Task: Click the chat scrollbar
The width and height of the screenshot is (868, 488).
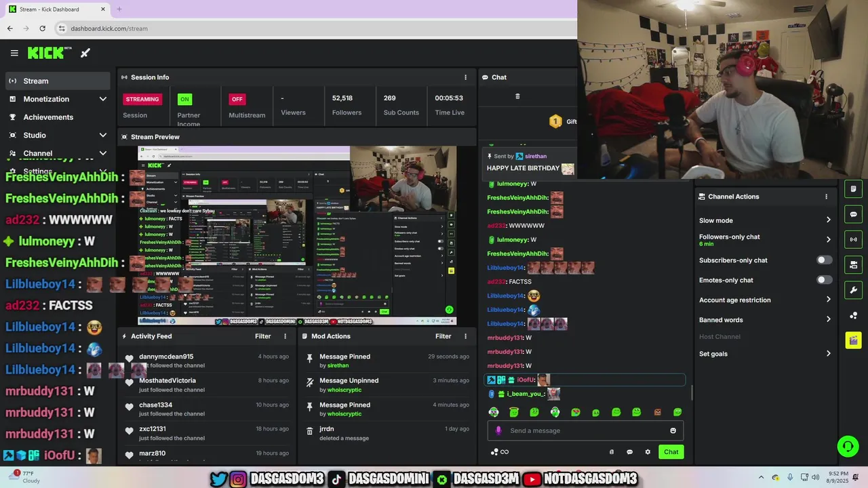Action: pos(692,392)
